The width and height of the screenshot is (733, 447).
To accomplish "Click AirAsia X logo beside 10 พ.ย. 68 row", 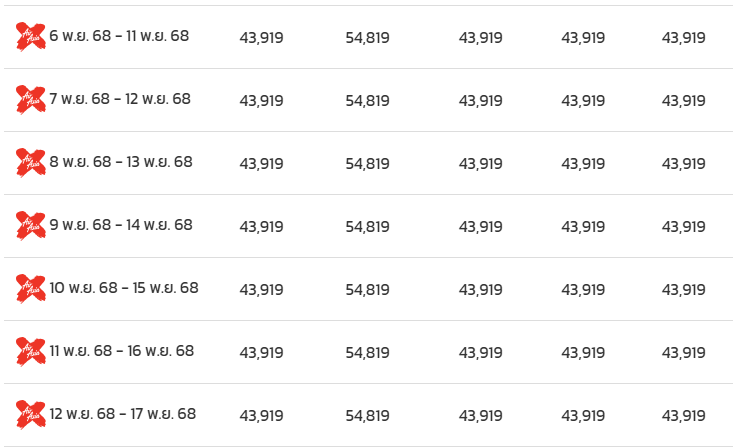I will [31, 289].
